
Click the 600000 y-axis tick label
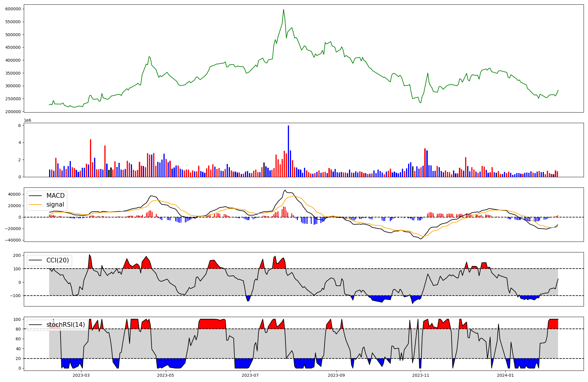pos(13,9)
